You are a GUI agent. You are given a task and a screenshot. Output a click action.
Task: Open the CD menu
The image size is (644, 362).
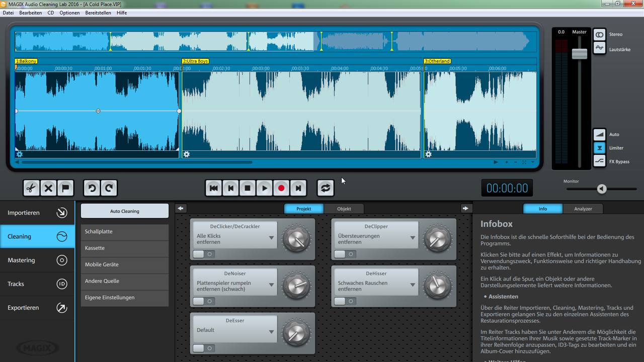[51, 13]
